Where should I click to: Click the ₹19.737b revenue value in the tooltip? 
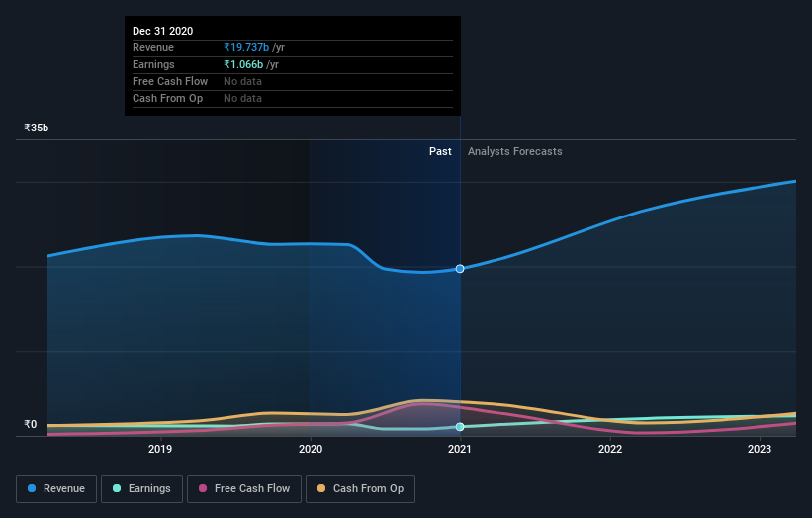(x=246, y=47)
